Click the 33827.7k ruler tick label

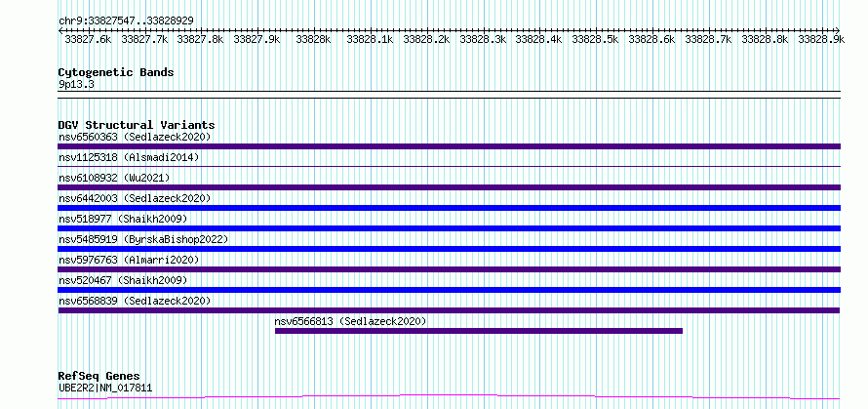pyautogui.click(x=144, y=39)
